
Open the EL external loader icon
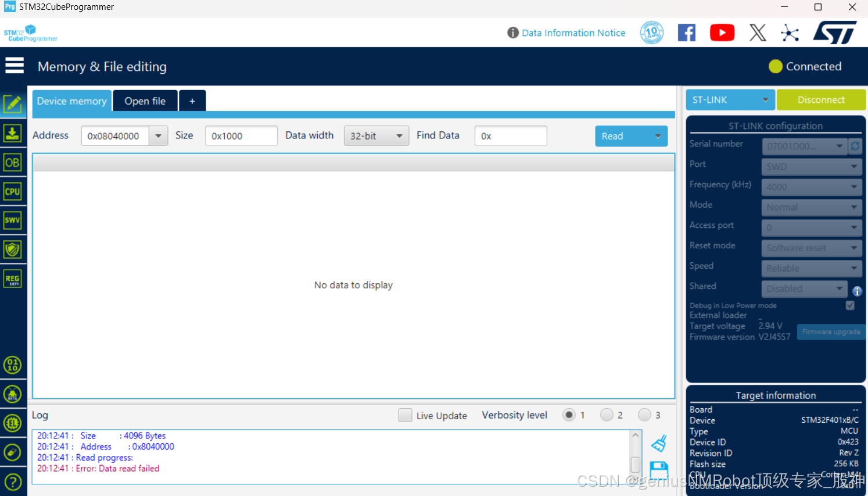(x=13, y=423)
